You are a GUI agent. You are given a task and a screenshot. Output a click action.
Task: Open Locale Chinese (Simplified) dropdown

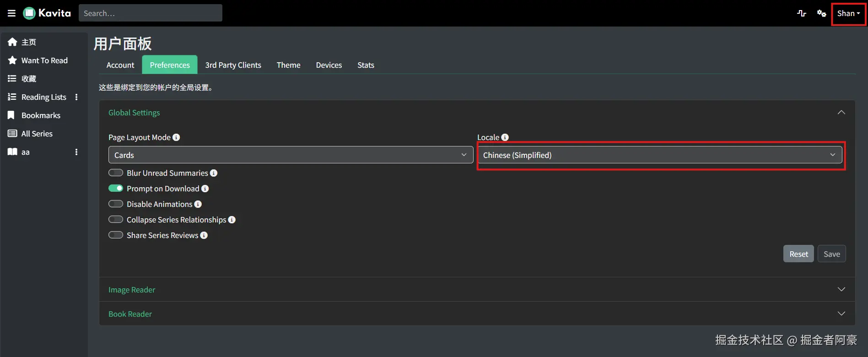click(x=660, y=155)
